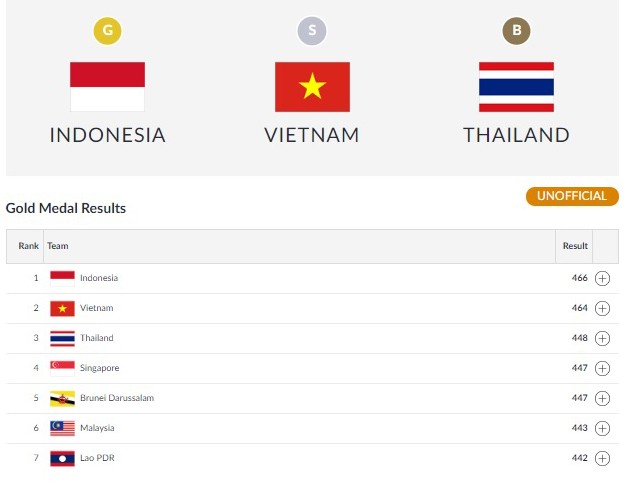The image size is (632, 493).
Task: Click the UNOFFICIAL orange badge
Action: pos(572,196)
